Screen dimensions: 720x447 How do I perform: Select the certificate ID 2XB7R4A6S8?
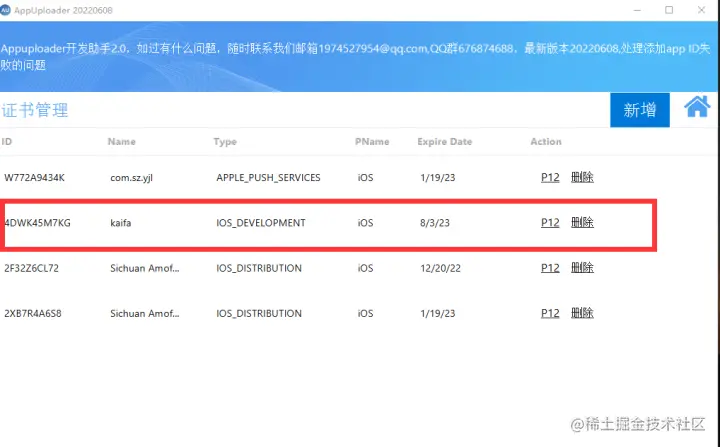click(33, 313)
